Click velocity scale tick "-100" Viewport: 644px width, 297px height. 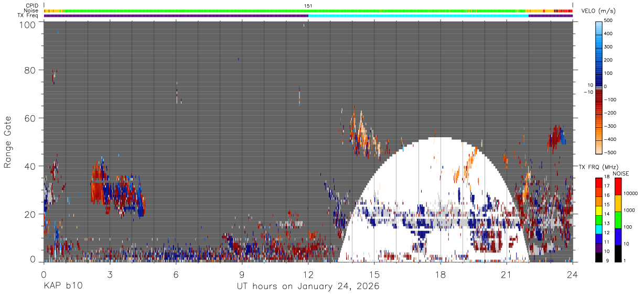point(611,100)
